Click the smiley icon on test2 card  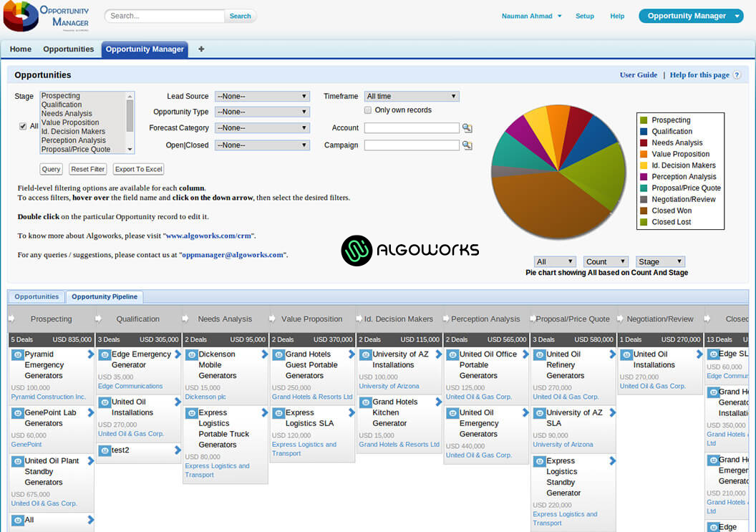(x=105, y=450)
